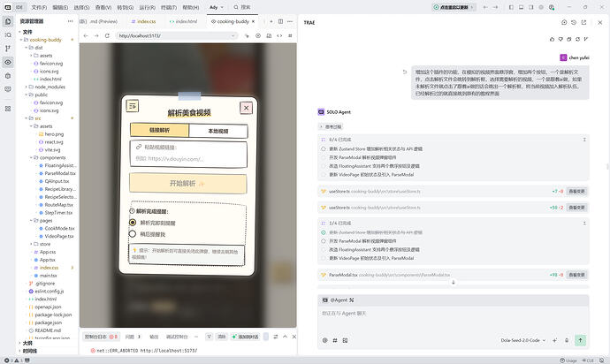Viewport: 610px width, 364px height.
Task: Reload the localhost preview page
Action: (x=107, y=35)
